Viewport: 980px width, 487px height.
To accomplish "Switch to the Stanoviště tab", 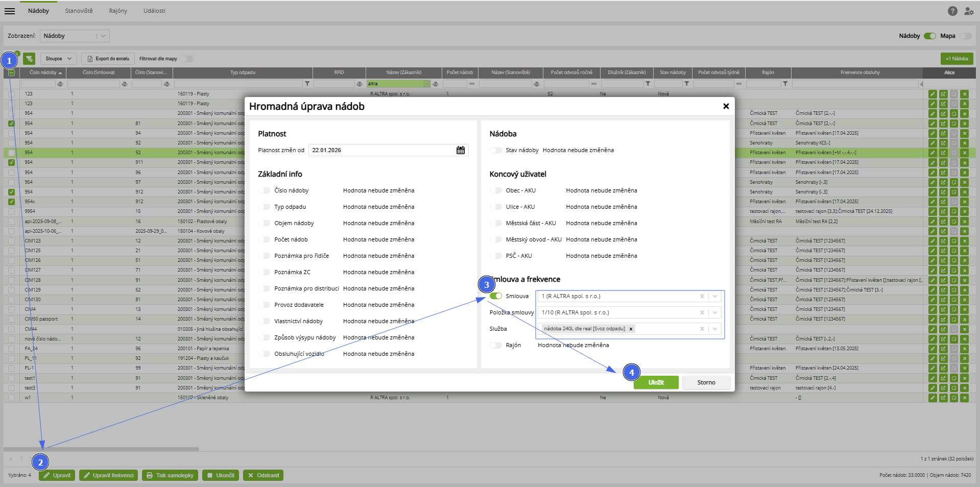I will click(x=79, y=11).
